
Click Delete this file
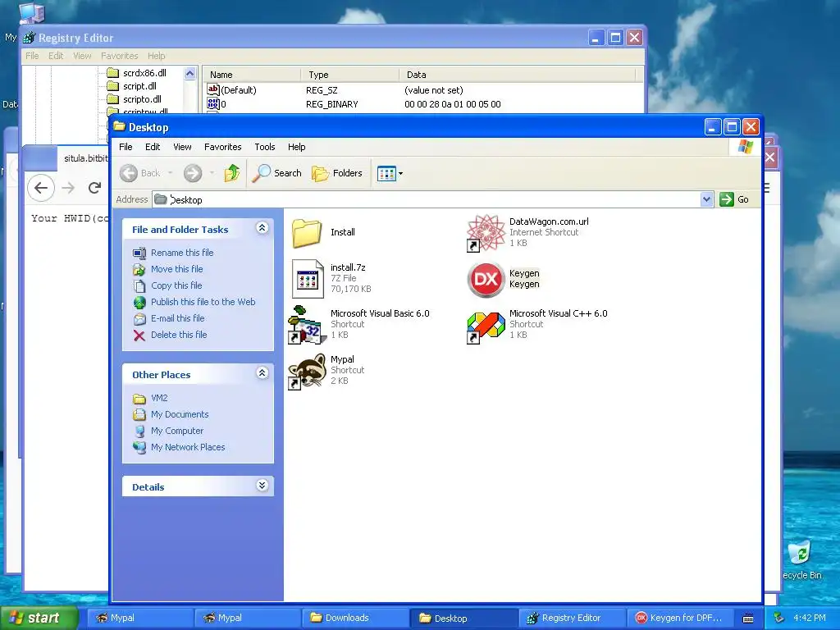tap(178, 335)
